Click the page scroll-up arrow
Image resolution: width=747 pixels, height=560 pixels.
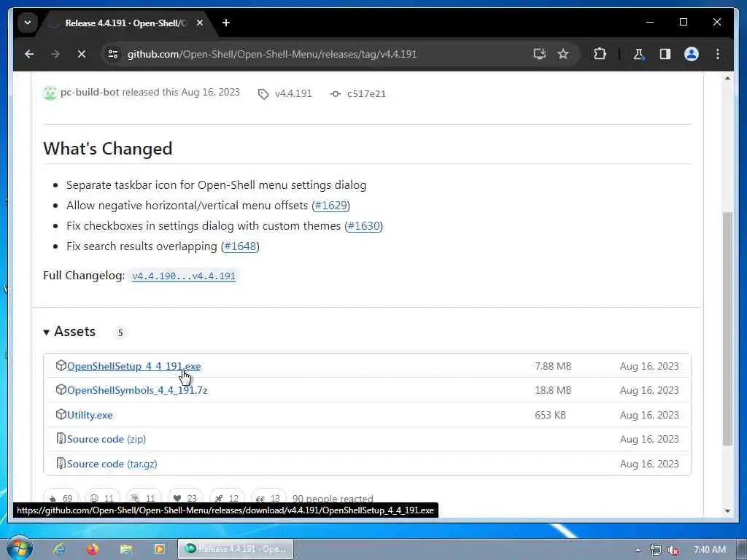click(x=727, y=78)
